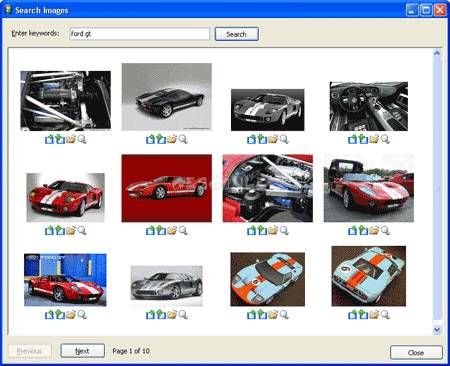This screenshot has width=450, height=366.
Task: Click down-arrow icon under silver GT on light gray
Action: tap(161, 315)
